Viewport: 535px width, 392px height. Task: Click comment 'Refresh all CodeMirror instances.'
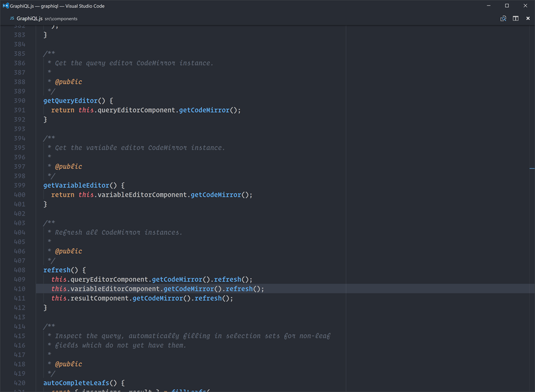point(119,232)
